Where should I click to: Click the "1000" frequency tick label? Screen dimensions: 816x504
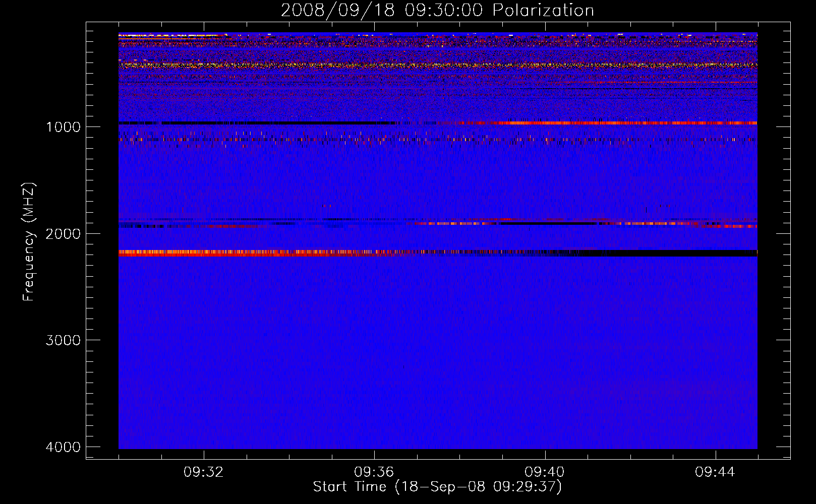pyautogui.click(x=63, y=127)
